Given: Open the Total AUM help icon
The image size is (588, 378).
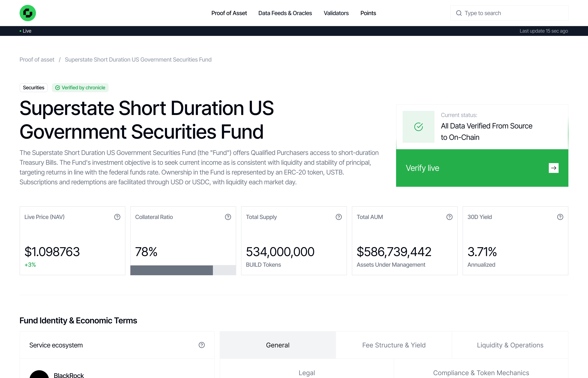Looking at the screenshot, I should [449, 217].
